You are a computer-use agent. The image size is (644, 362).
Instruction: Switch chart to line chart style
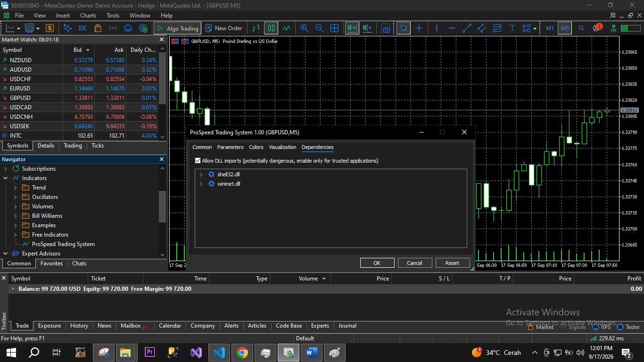[x=286, y=28]
